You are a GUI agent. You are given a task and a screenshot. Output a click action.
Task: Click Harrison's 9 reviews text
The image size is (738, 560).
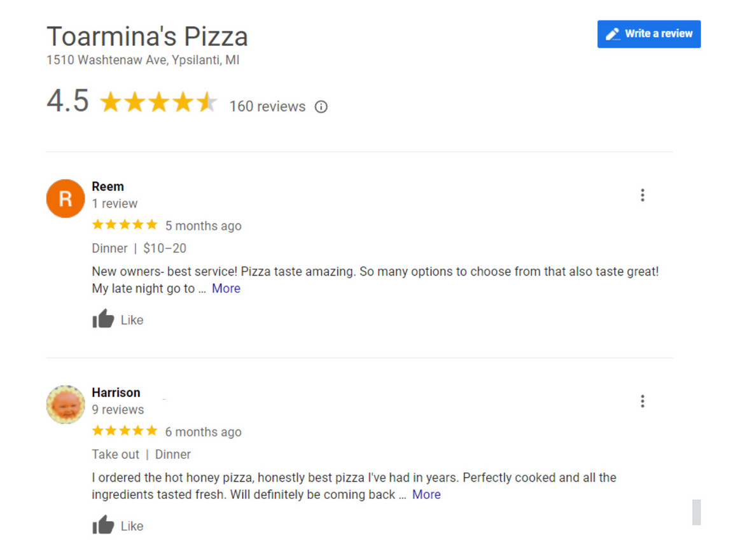[118, 409]
